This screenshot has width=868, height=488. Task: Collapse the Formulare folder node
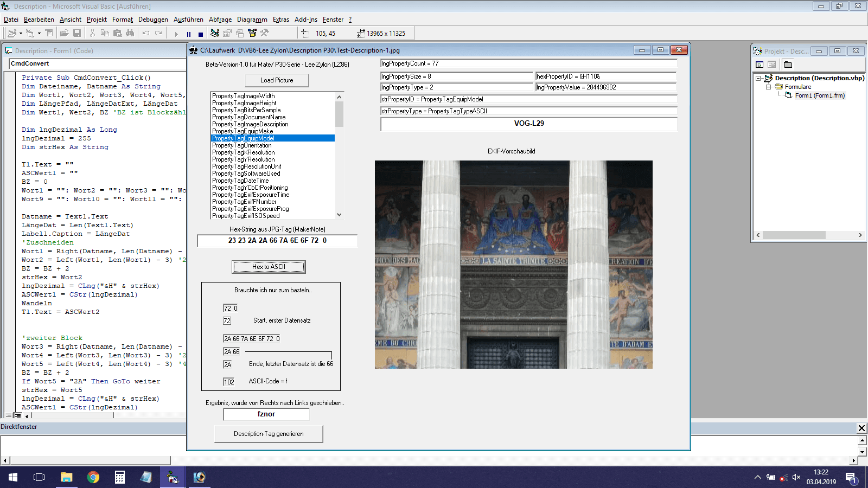pyautogui.click(x=768, y=87)
